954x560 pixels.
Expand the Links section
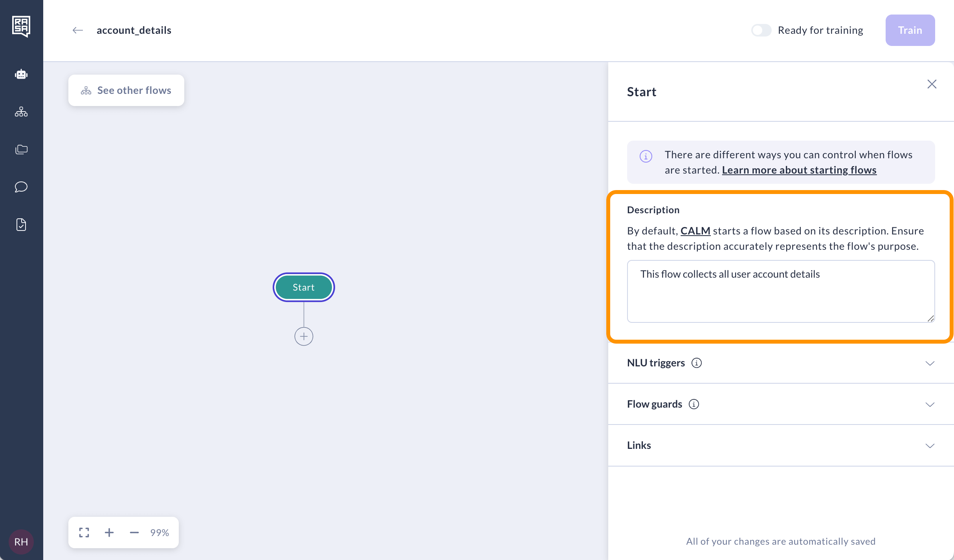point(930,446)
